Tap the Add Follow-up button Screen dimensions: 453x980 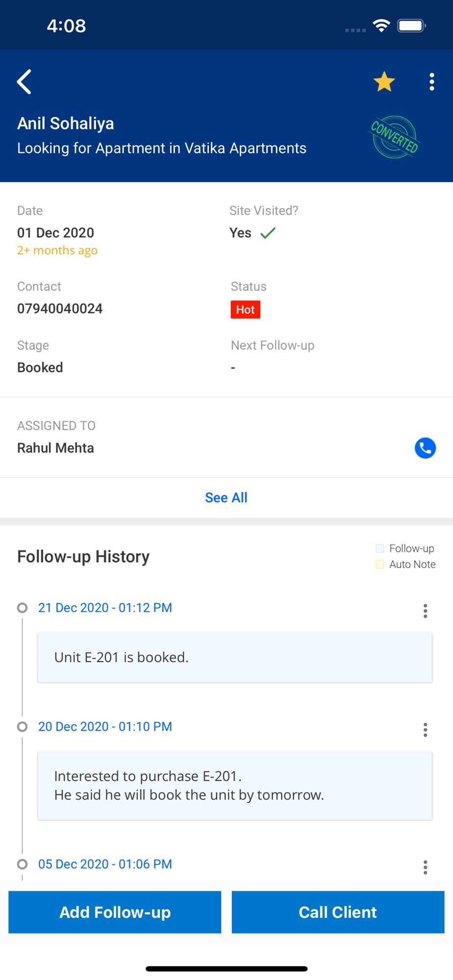point(115,912)
